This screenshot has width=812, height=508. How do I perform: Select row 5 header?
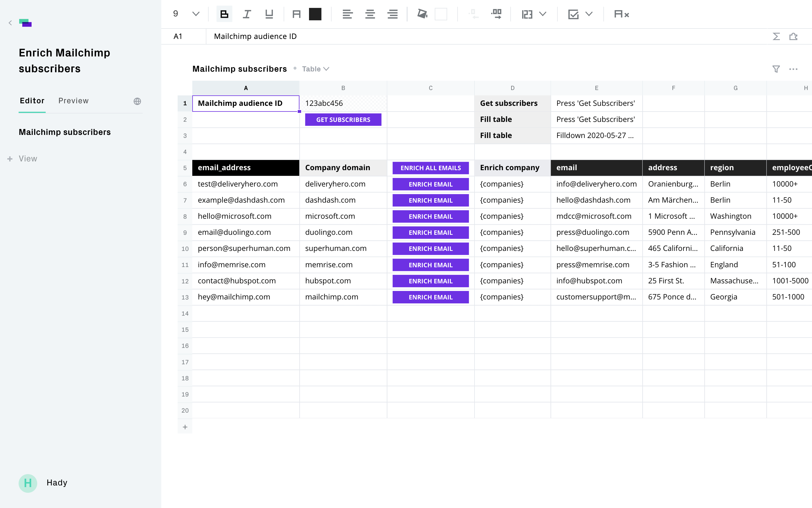pyautogui.click(x=185, y=168)
